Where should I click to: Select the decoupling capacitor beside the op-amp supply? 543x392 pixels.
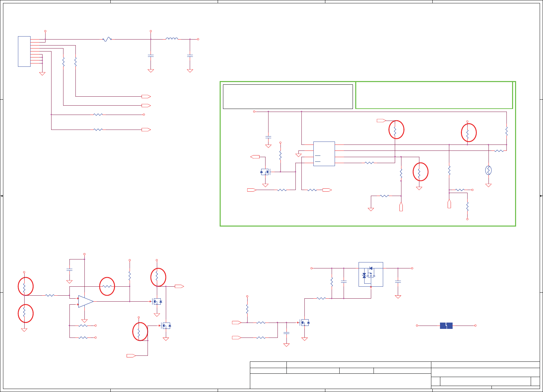coord(69,269)
